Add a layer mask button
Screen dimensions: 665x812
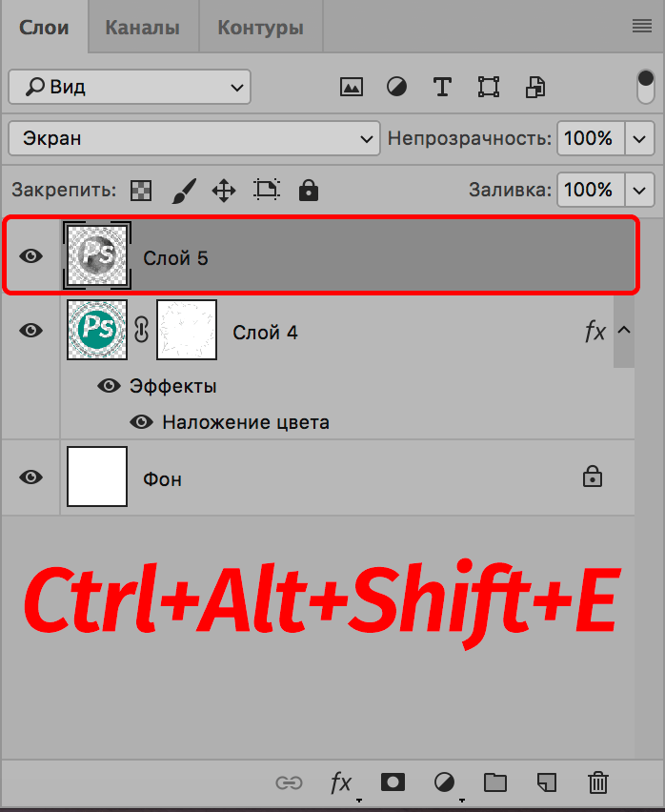393,782
